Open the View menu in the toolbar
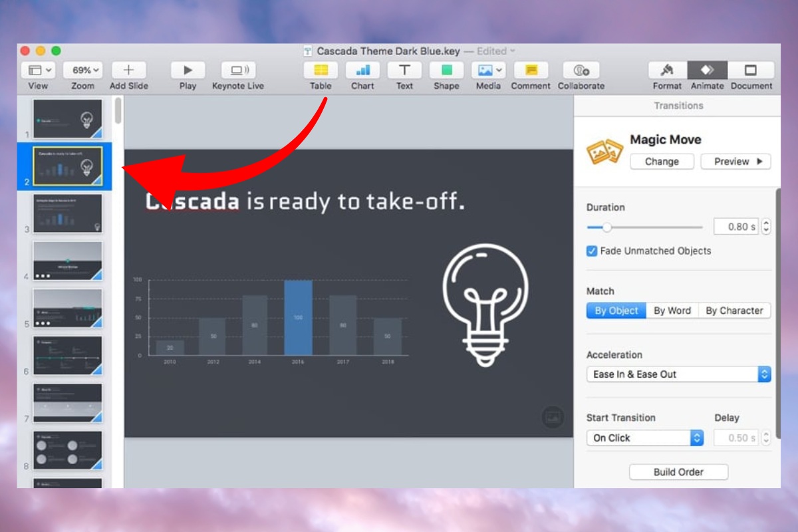Viewport: 798px width, 532px height. tap(38, 68)
